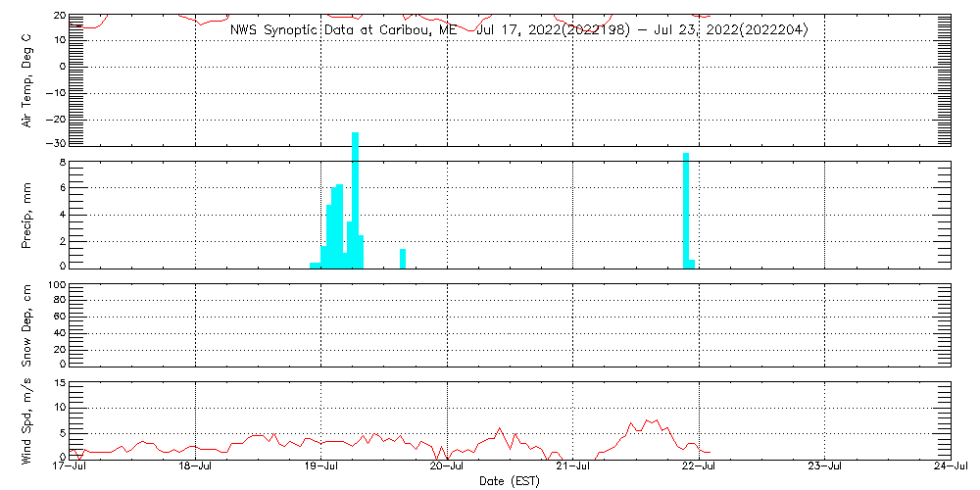Click the tall cyan precipitation bar before 22-Jul
Viewport: 980px width, 490px height.
point(686,210)
